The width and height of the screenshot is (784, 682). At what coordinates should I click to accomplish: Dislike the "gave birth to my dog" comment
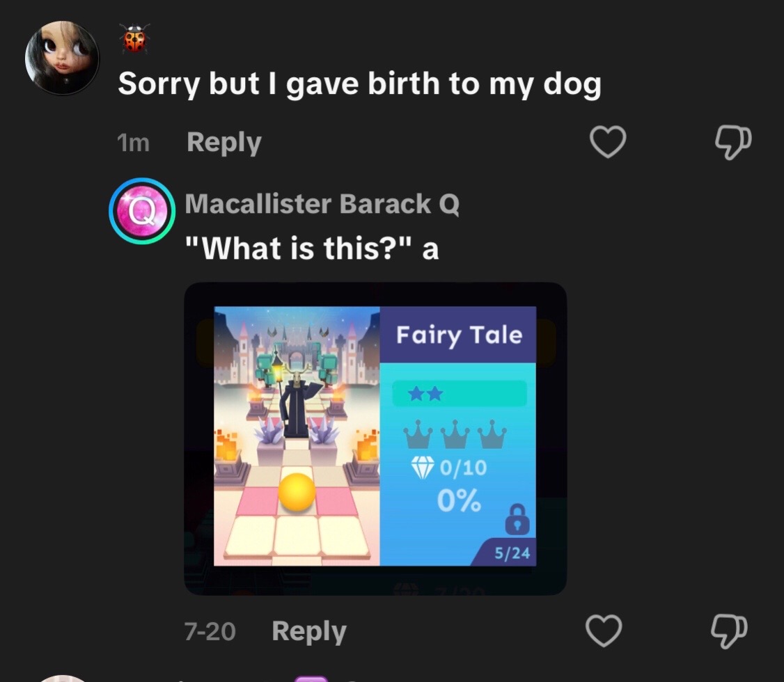(733, 143)
